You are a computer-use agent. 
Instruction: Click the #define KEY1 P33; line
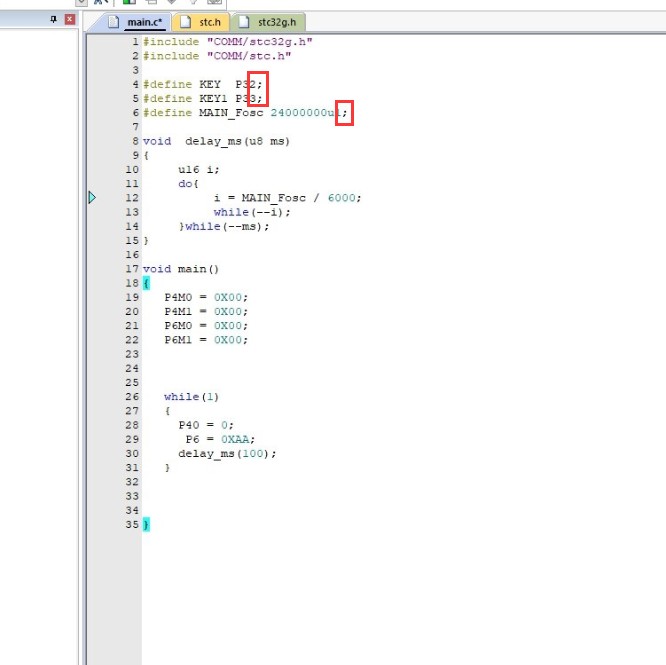click(203, 99)
